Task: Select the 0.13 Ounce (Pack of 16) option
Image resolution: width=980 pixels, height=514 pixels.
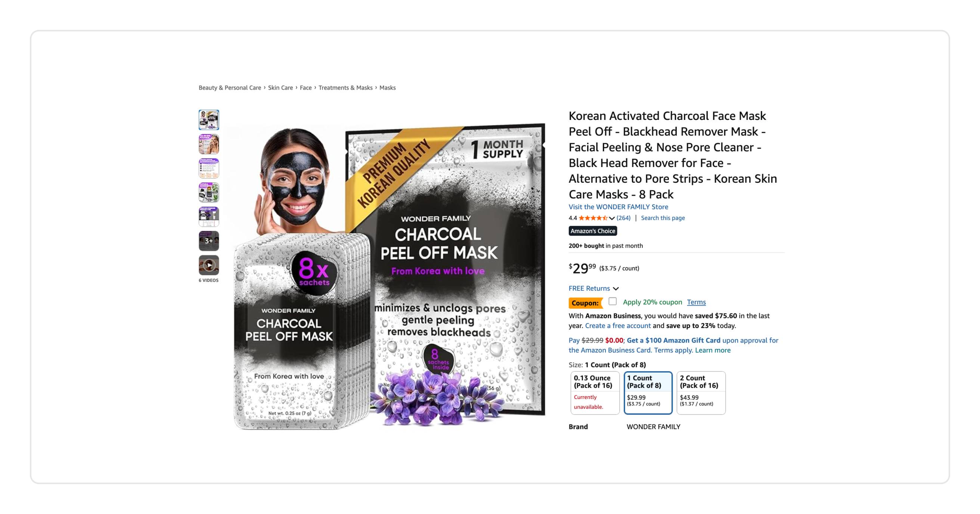Action: tap(595, 393)
